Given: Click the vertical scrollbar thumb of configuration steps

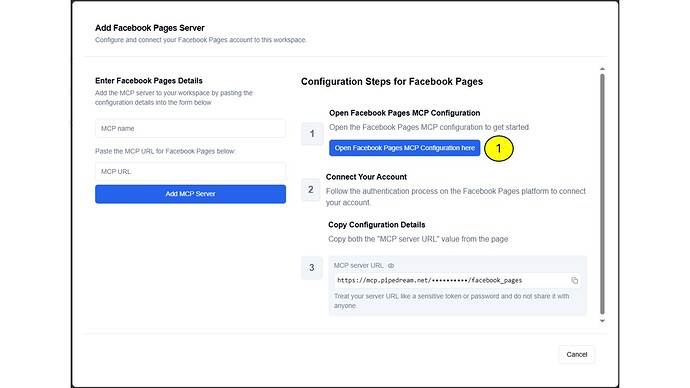Looking at the screenshot, I should pos(602,194).
